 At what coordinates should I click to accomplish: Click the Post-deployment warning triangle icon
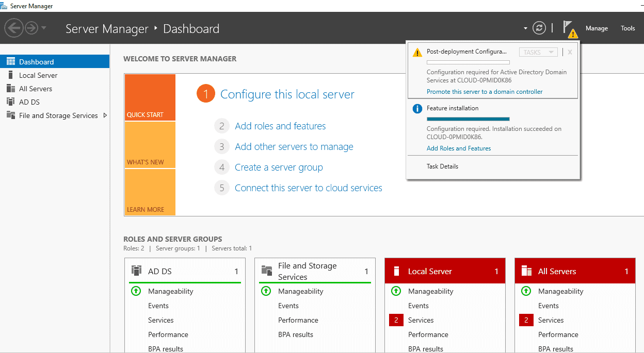click(x=417, y=52)
